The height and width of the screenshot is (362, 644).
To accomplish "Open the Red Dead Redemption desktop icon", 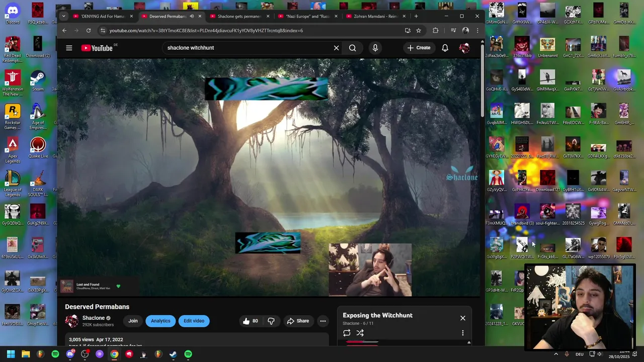I will [13, 50].
